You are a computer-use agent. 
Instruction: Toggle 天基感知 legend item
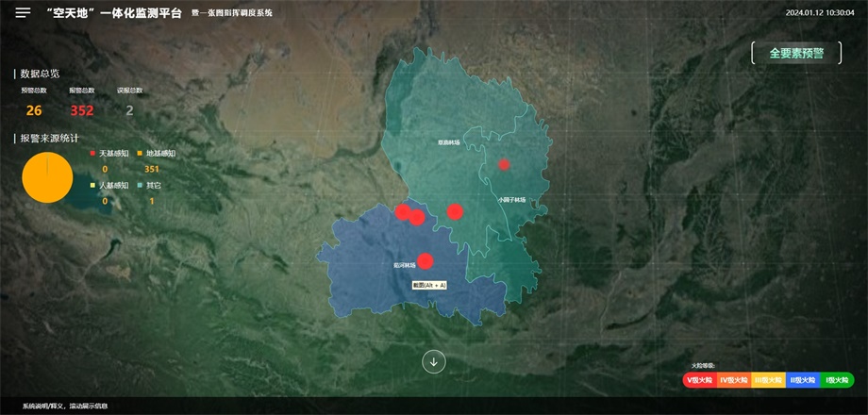click(x=110, y=153)
